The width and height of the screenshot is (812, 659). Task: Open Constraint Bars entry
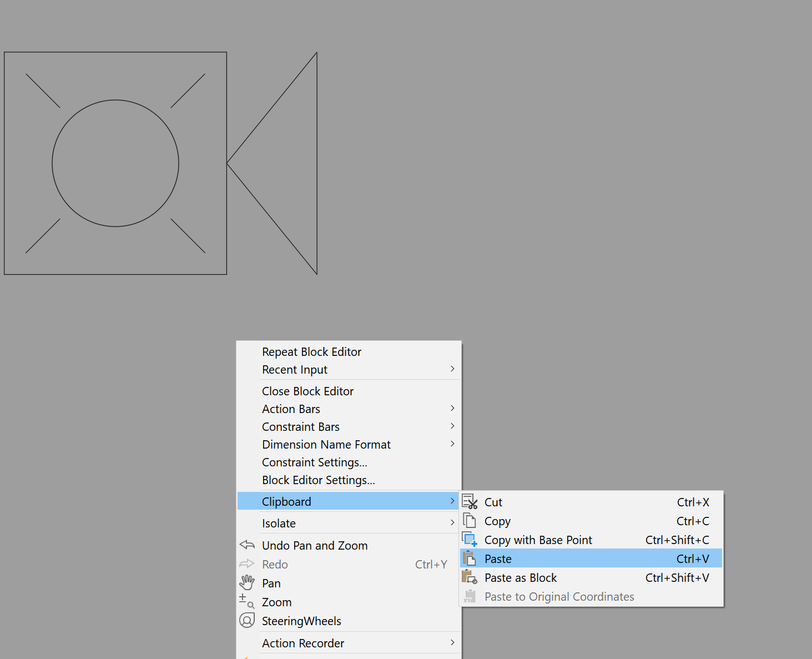[349, 427]
